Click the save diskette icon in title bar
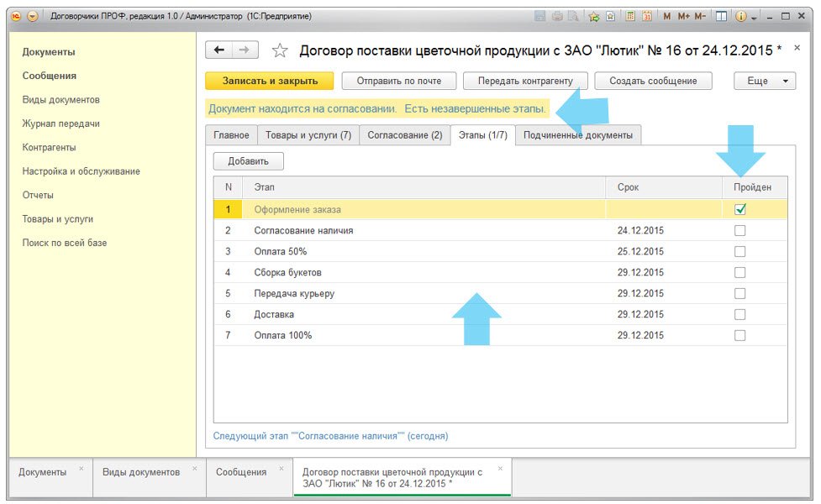Viewport: 821px width, 504px height. click(x=539, y=16)
